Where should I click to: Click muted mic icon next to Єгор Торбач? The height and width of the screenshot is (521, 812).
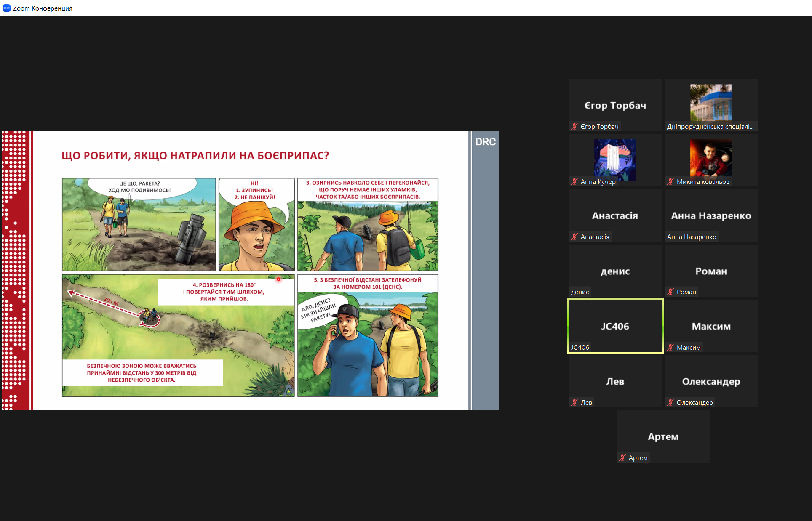point(574,126)
